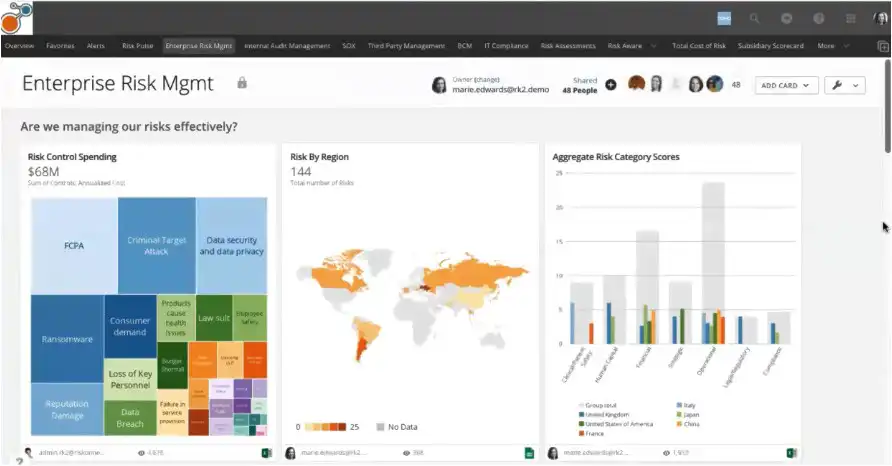Click the plus icon to share with people

point(611,85)
